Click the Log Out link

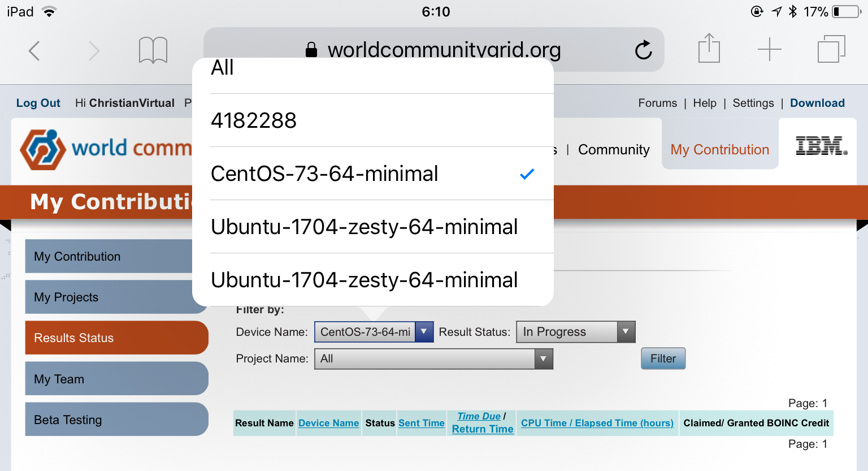38,103
